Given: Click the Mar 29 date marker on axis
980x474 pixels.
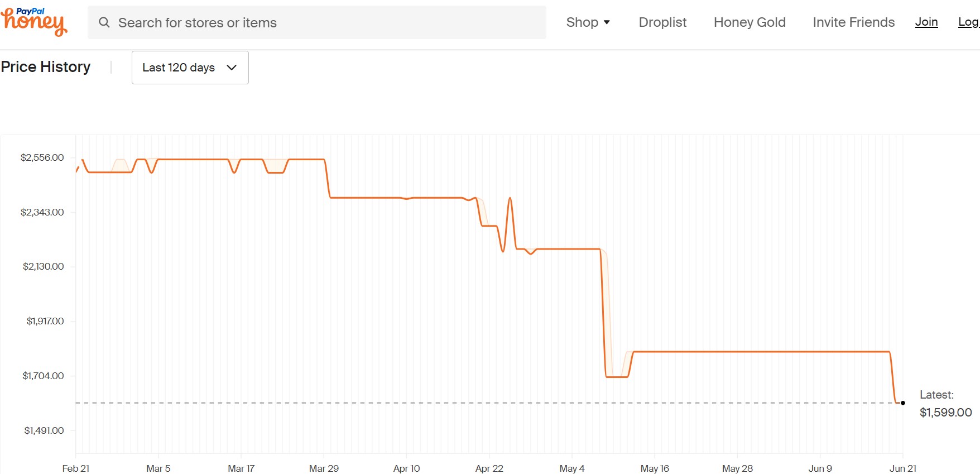Looking at the screenshot, I should coord(324,468).
